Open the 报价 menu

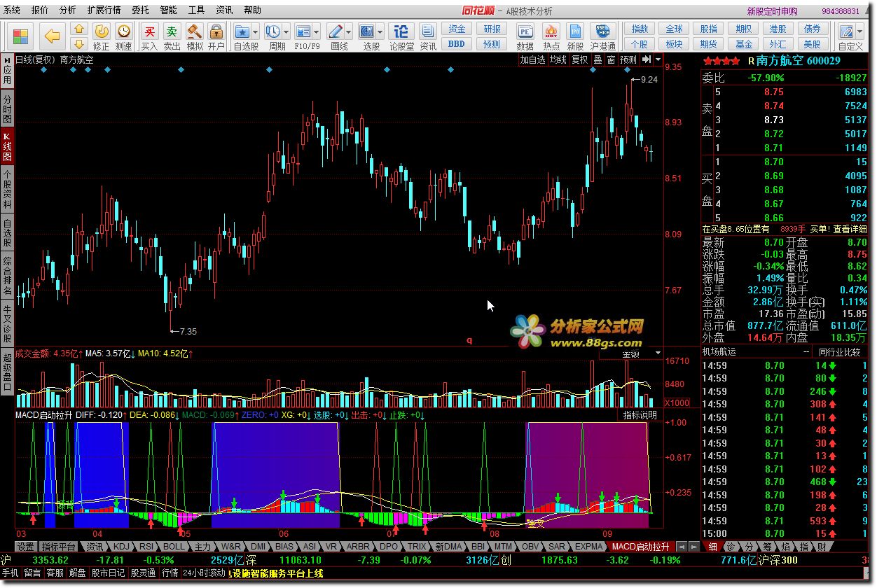pos(40,10)
